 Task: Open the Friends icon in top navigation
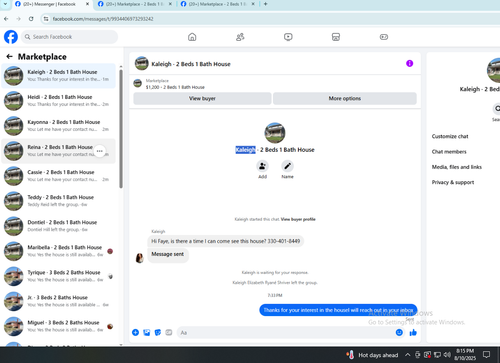pos(240,37)
